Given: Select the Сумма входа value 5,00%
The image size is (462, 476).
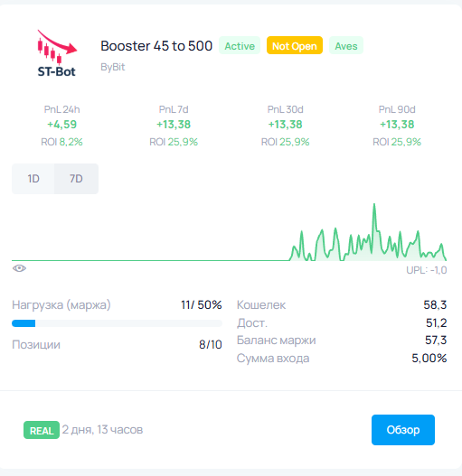Looking at the screenshot, I should [429, 359].
